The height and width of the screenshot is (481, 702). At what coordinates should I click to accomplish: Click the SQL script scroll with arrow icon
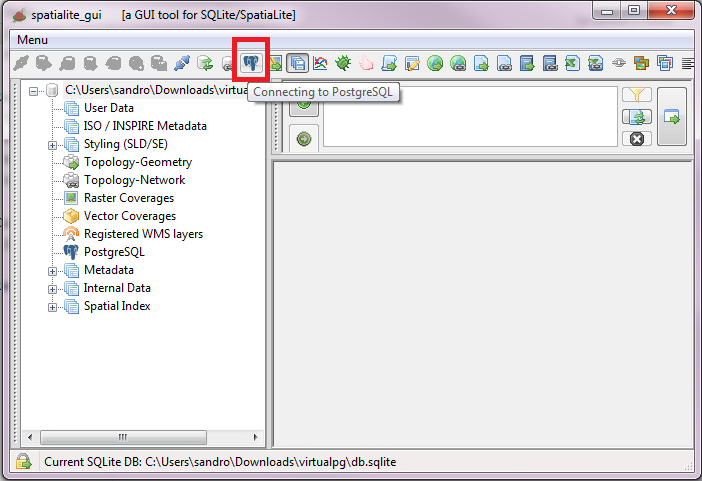pyautogui.click(x=389, y=63)
